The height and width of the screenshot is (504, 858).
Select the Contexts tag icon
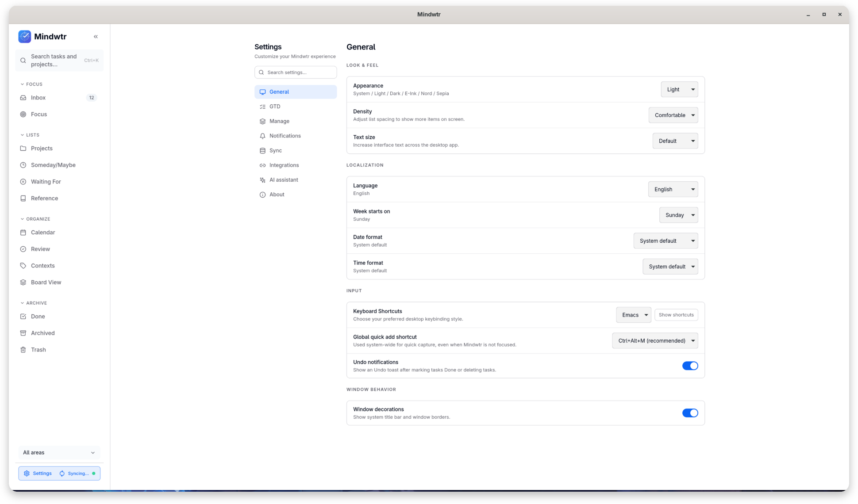click(x=23, y=266)
